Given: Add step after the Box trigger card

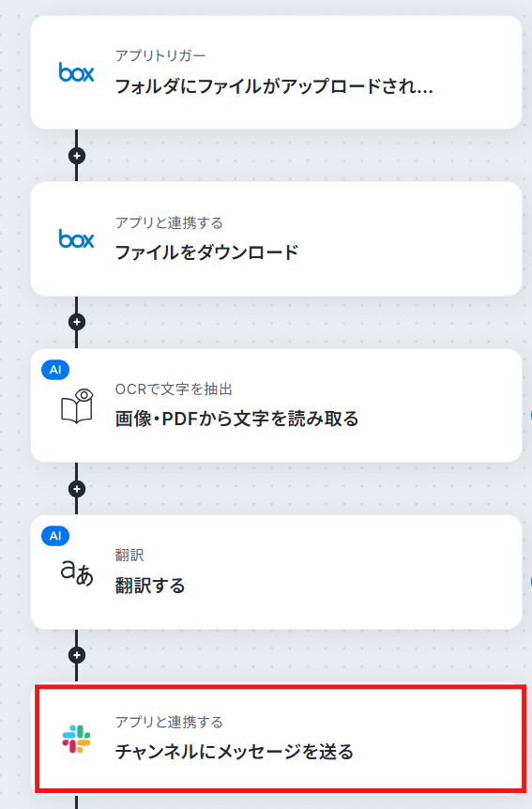Looking at the screenshot, I should click(77, 155).
